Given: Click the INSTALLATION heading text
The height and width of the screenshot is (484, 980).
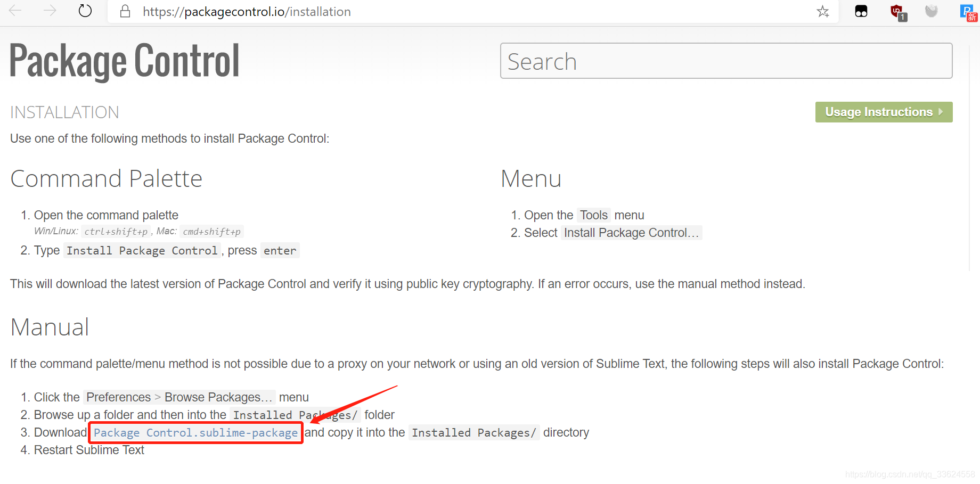Looking at the screenshot, I should pos(64,112).
